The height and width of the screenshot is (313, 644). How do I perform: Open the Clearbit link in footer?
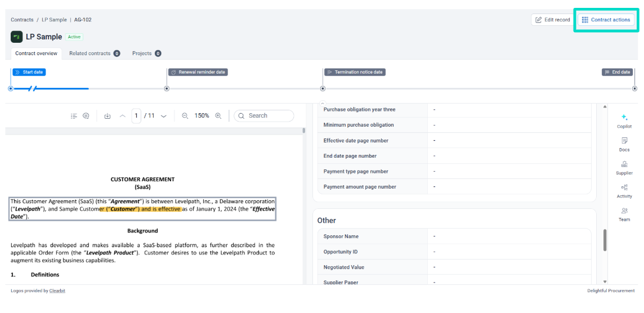[x=57, y=291]
